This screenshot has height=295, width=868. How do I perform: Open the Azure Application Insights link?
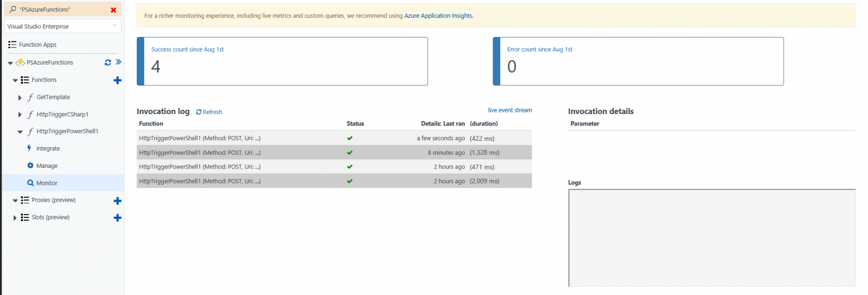tap(438, 16)
